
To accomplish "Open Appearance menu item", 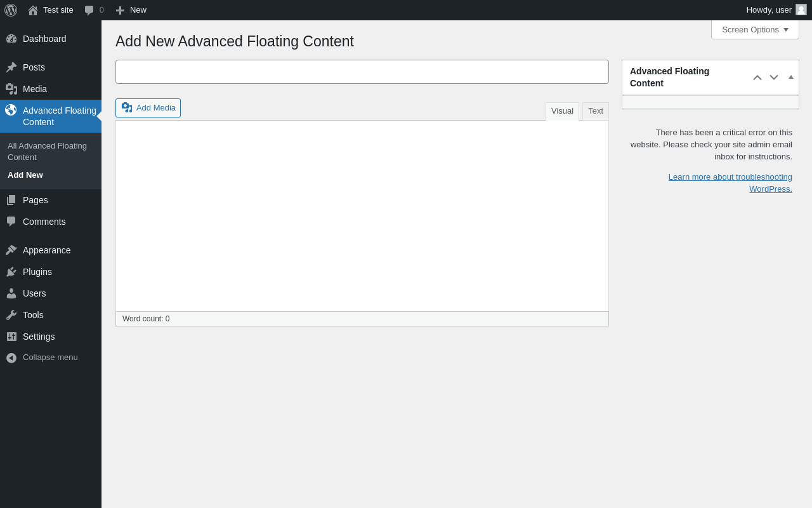I will [x=51, y=250].
